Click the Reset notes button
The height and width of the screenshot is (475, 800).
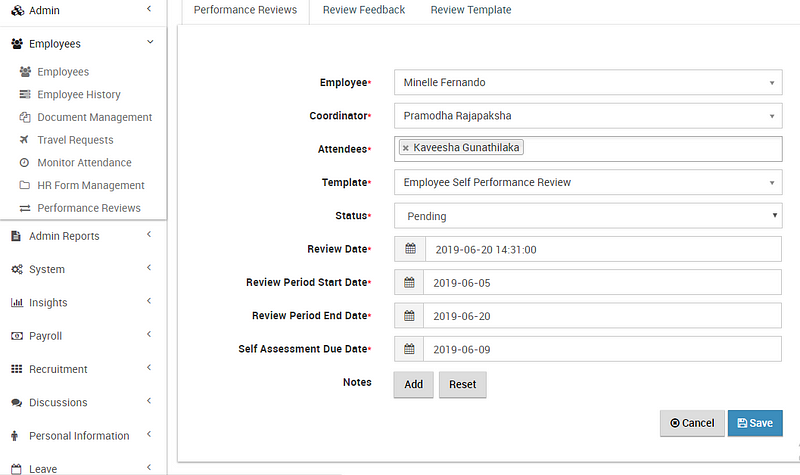(x=462, y=384)
